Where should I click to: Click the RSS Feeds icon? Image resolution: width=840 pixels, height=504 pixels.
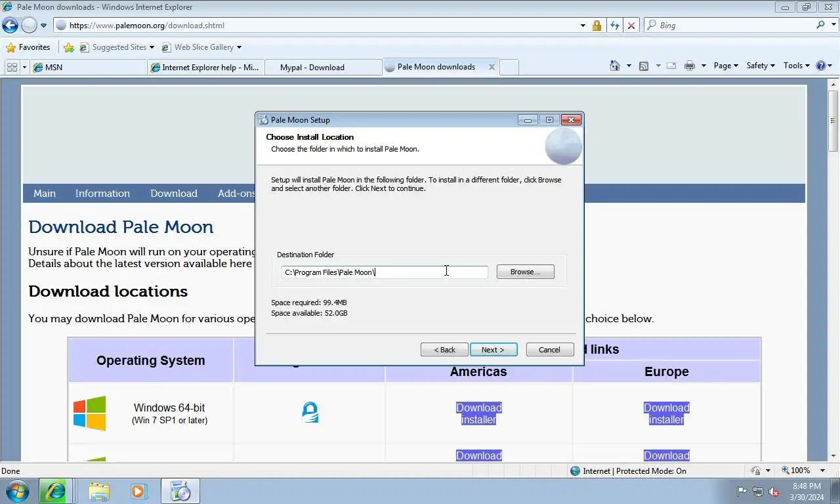(x=644, y=66)
